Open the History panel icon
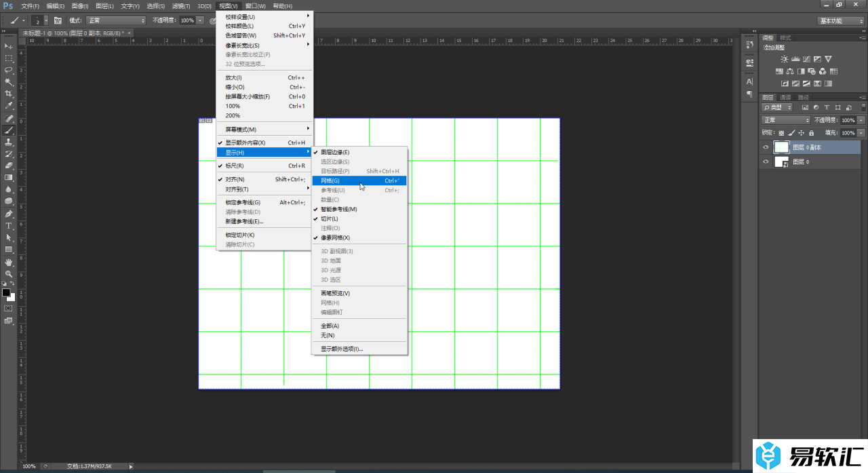 [749, 45]
